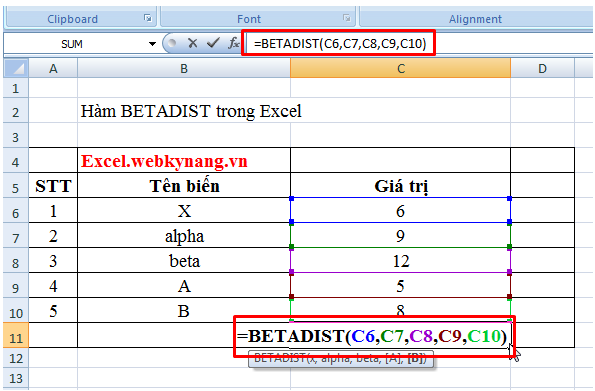This screenshot has width=595, height=391.
Task: Click STT cell with number 2
Action: point(53,236)
